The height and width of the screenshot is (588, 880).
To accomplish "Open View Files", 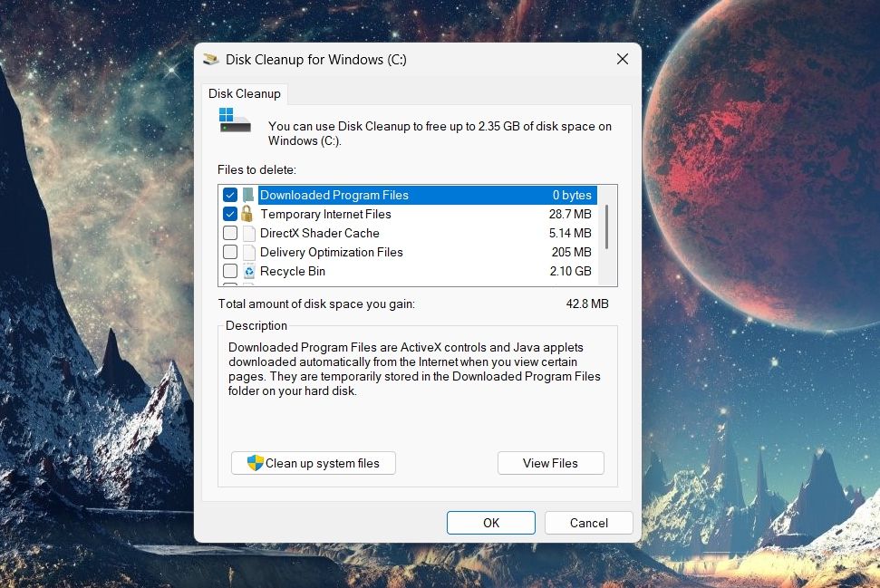I will [550, 463].
